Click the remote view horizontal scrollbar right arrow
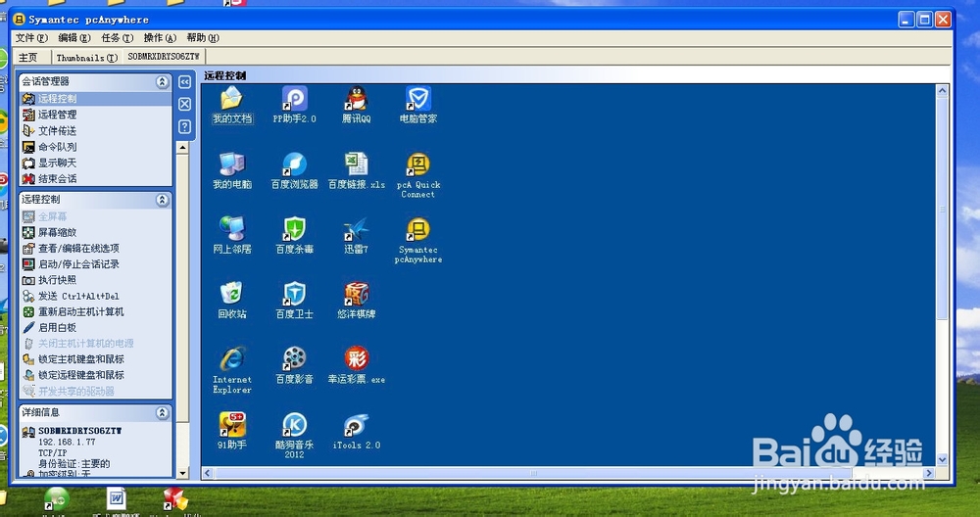The image size is (980, 517). click(x=929, y=473)
